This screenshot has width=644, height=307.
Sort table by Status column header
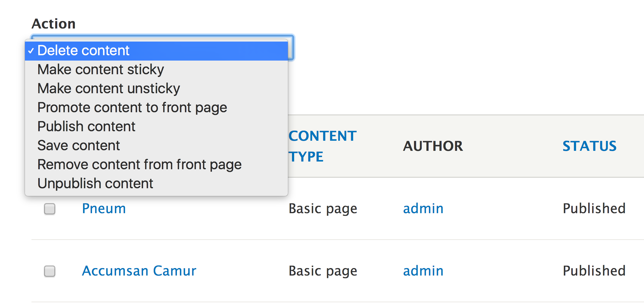click(589, 146)
